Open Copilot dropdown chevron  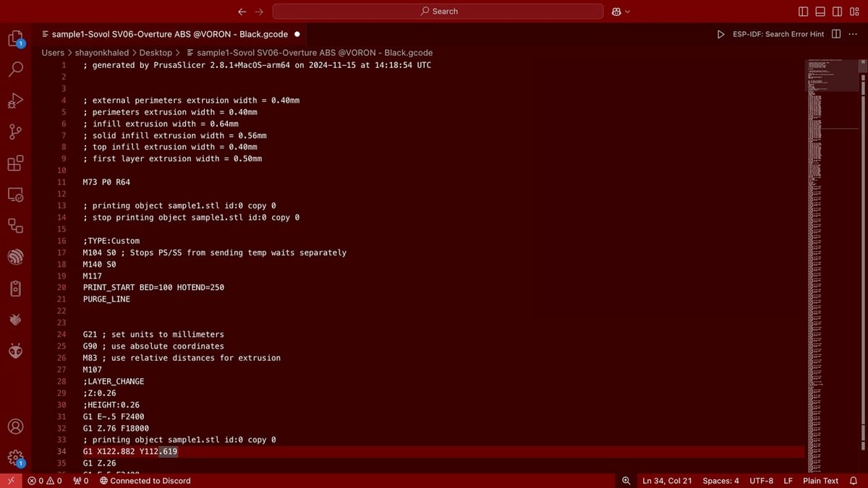(x=627, y=12)
